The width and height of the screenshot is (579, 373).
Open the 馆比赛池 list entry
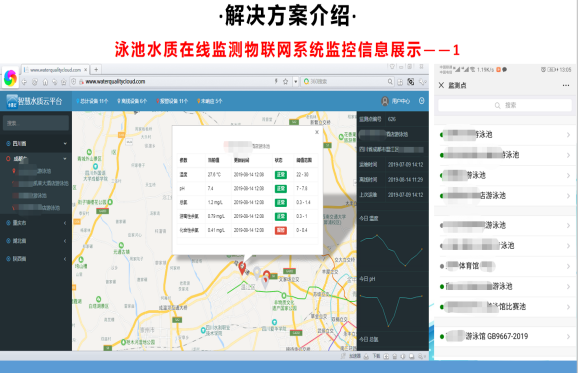pyautogui.click(x=505, y=307)
